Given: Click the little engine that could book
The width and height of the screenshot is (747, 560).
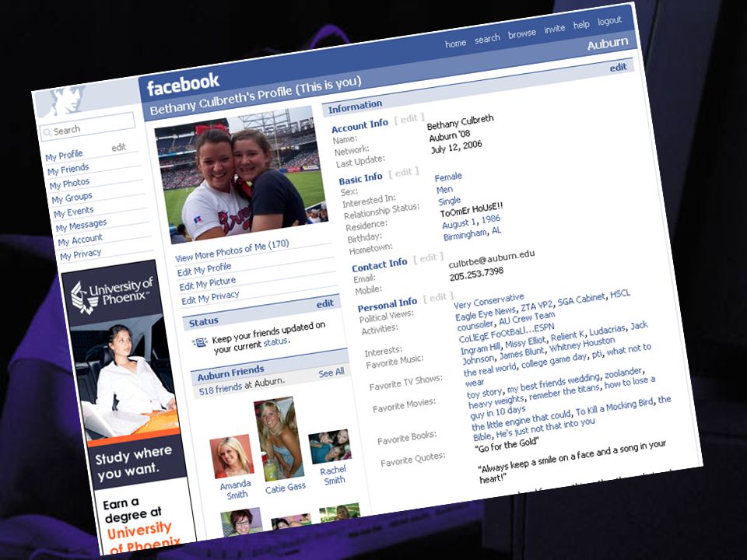Looking at the screenshot, I should 521,418.
